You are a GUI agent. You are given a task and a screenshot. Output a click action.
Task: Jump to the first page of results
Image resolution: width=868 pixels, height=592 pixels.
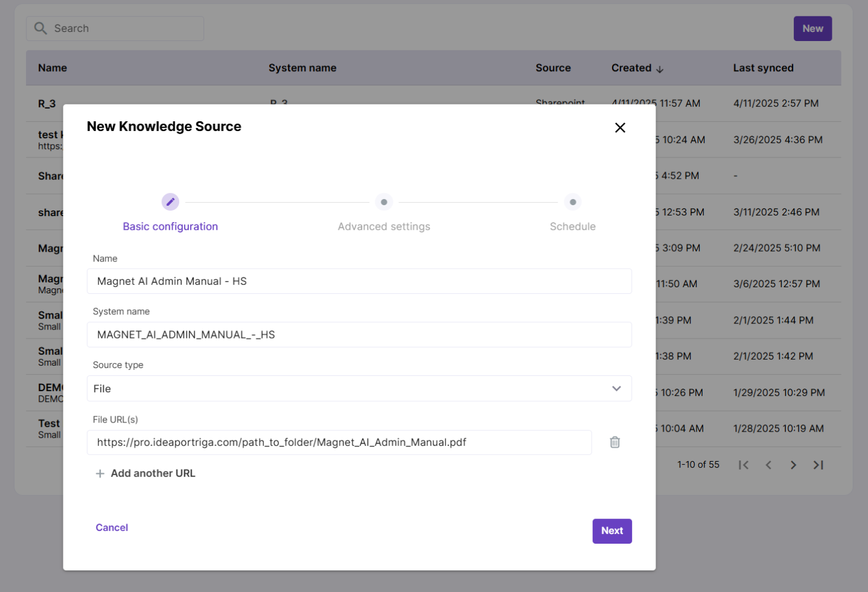[x=744, y=465]
